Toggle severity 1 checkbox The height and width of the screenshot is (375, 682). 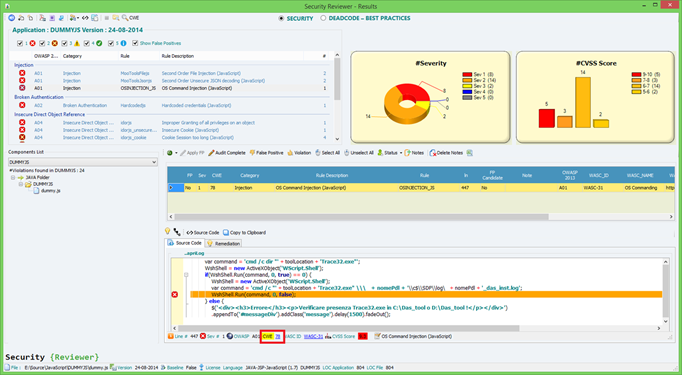coord(20,43)
